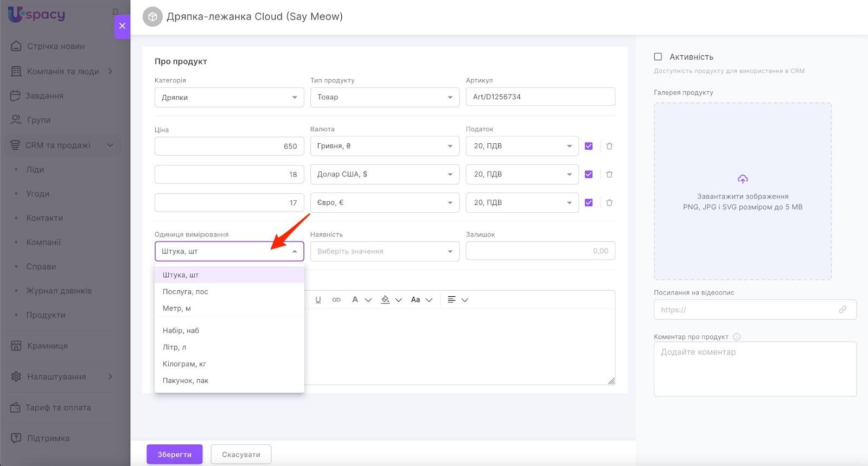Viewport: 868px width, 466px height.
Task: Select Кілограм, кг from the unit list
Action: pyautogui.click(x=184, y=364)
